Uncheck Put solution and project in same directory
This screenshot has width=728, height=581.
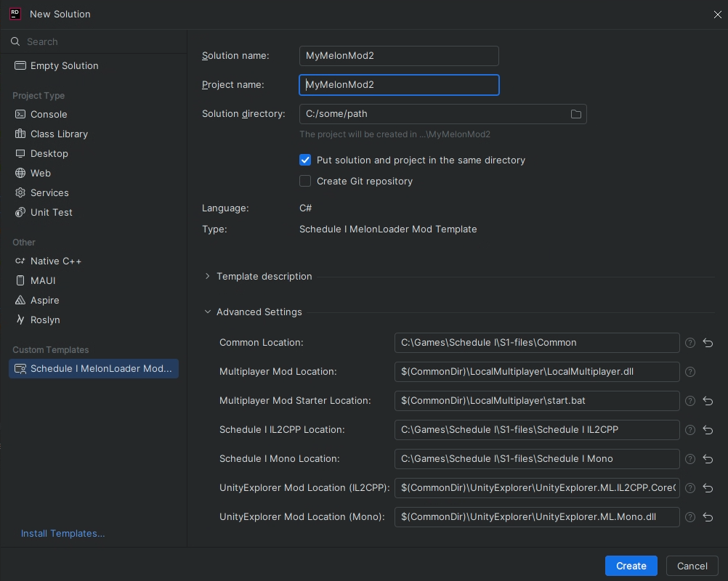click(x=305, y=160)
